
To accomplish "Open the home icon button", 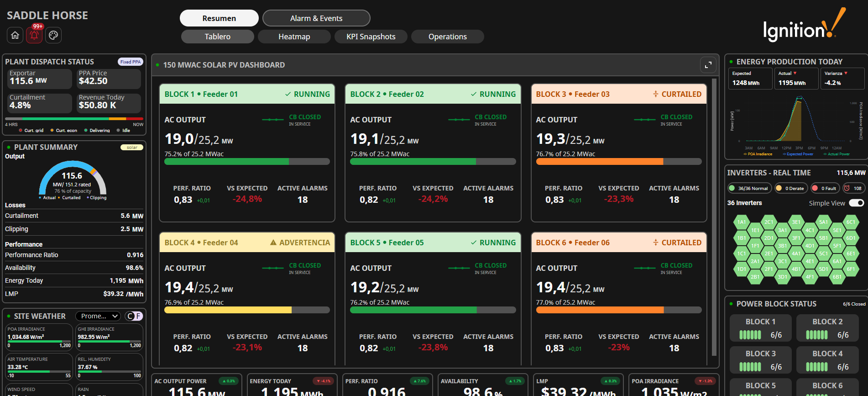I will click(x=15, y=35).
